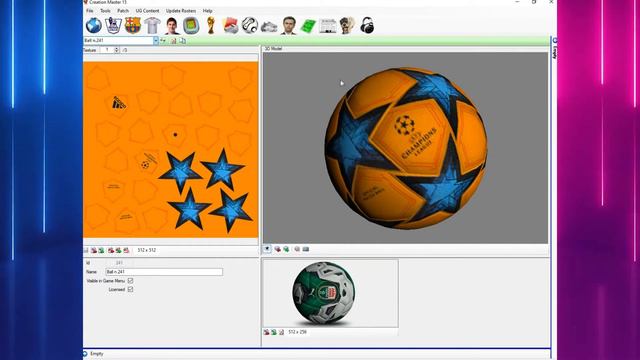Image resolution: width=640 pixels, height=360 pixels.
Task: Click the delete icon under ball preview
Action: pos(281,332)
